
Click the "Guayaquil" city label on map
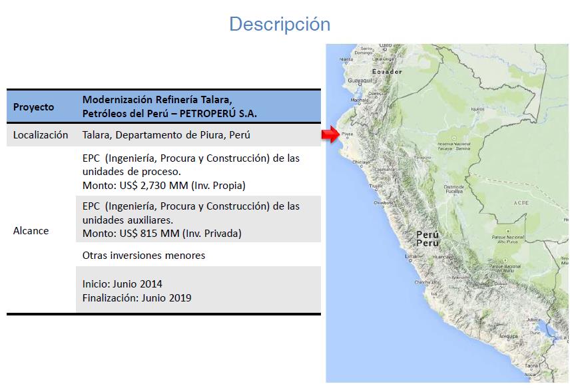click(360, 81)
